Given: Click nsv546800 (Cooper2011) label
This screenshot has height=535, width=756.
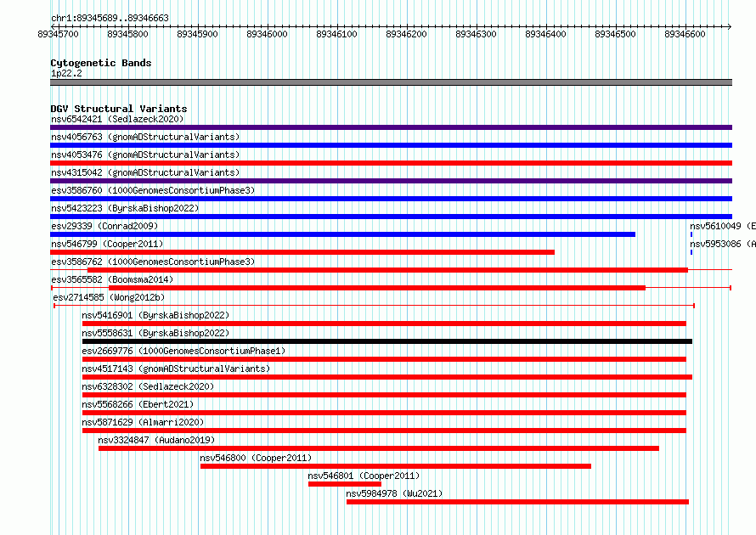Looking at the screenshot, I should pos(256,458).
